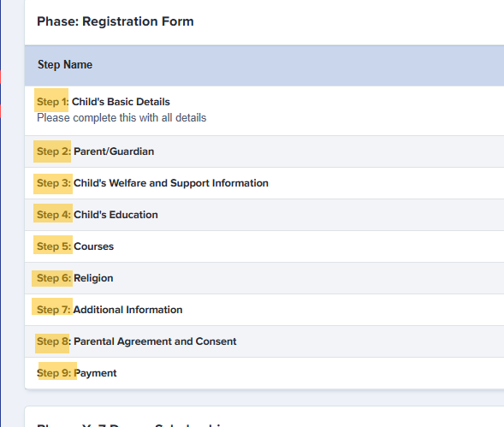Select Parental Agreement and Consent step title

pos(155,341)
